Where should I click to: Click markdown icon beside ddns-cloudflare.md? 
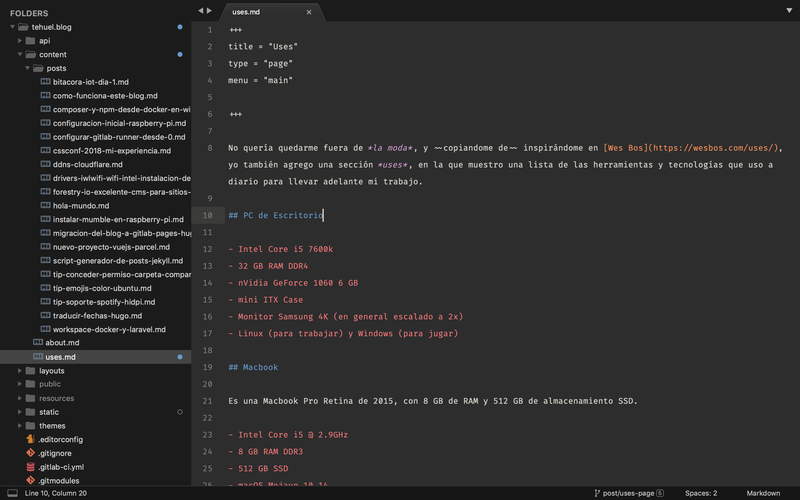[x=45, y=164]
